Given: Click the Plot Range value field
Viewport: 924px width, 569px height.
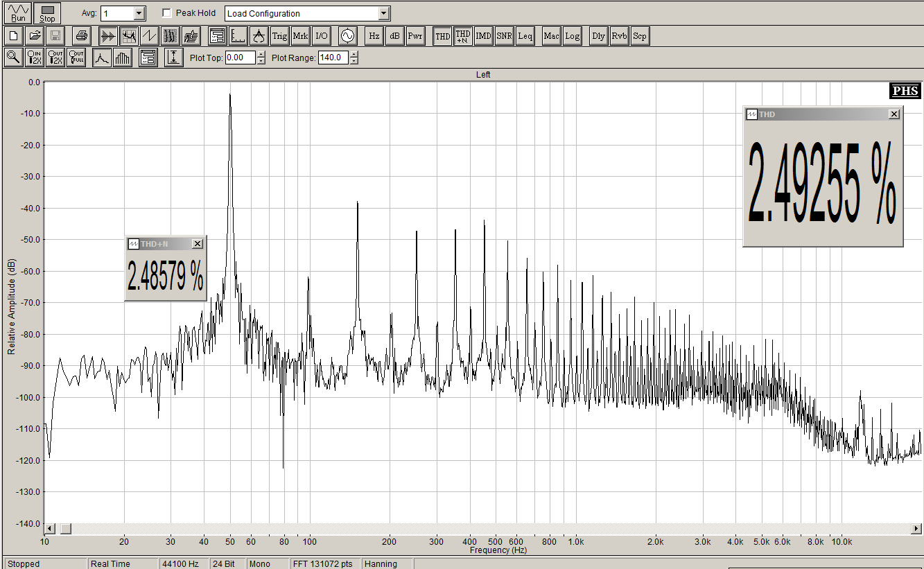Looking at the screenshot, I should [x=333, y=58].
